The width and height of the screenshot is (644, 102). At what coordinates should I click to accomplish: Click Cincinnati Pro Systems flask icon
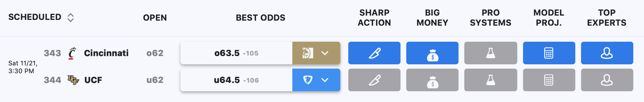(491, 53)
